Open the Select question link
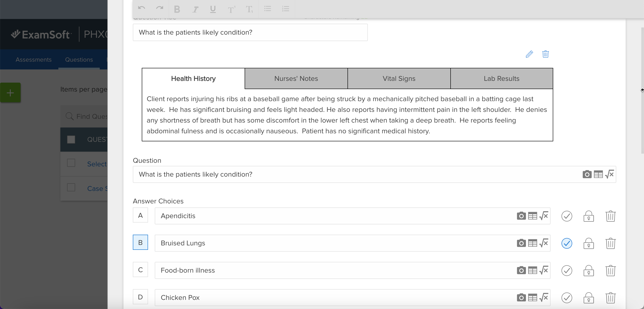The image size is (644, 309). click(x=97, y=164)
